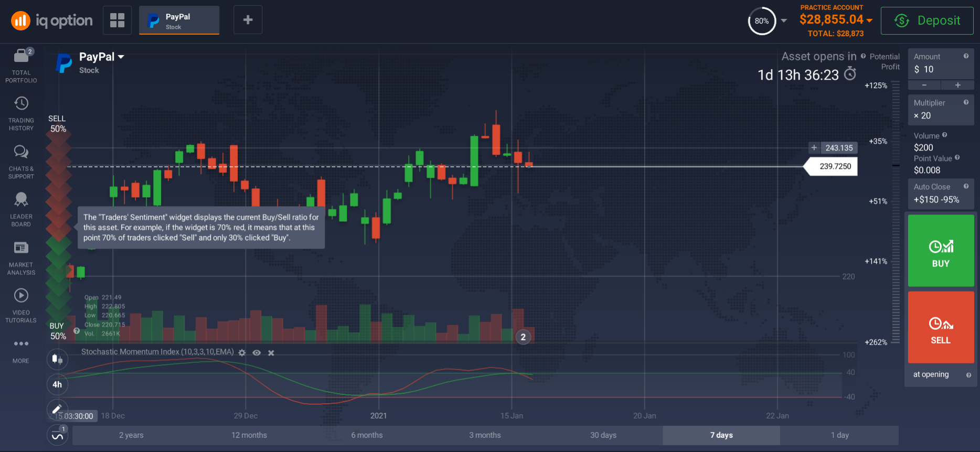Select the 2 years time range
This screenshot has height=452, width=980.
tap(131, 435)
